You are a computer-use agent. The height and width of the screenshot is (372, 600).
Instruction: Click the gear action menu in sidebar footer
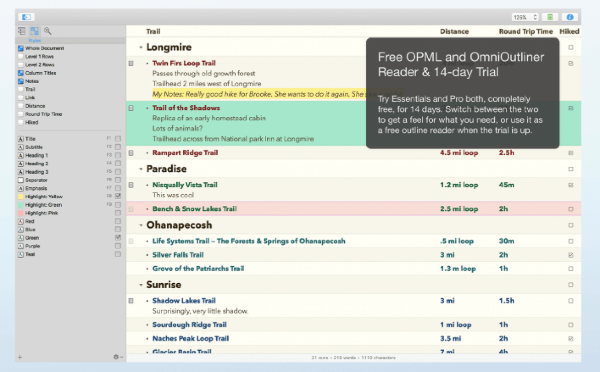[118, 357]
